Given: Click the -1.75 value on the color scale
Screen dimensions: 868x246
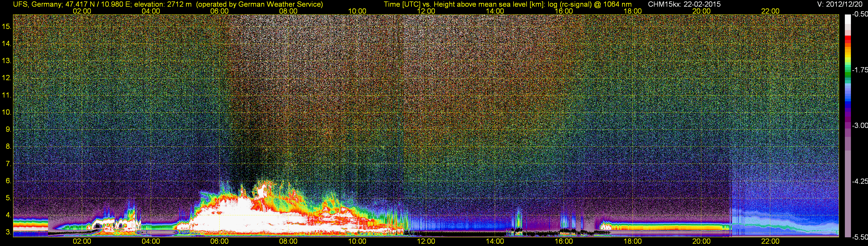Looking at the screenshot, I should click(860, 70).
